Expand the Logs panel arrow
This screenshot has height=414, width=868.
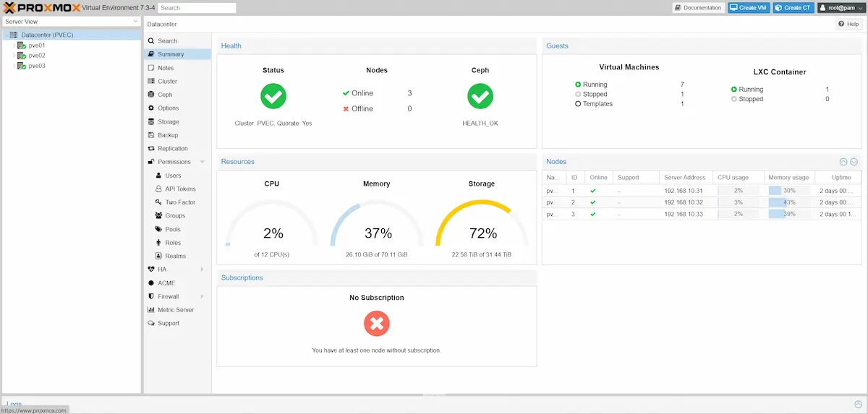coord(858,405)
